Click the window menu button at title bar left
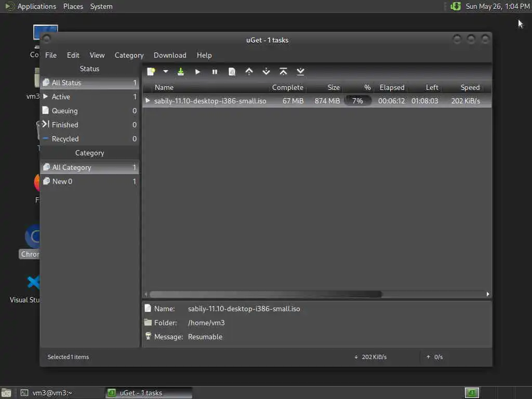 tap(47, 39)
